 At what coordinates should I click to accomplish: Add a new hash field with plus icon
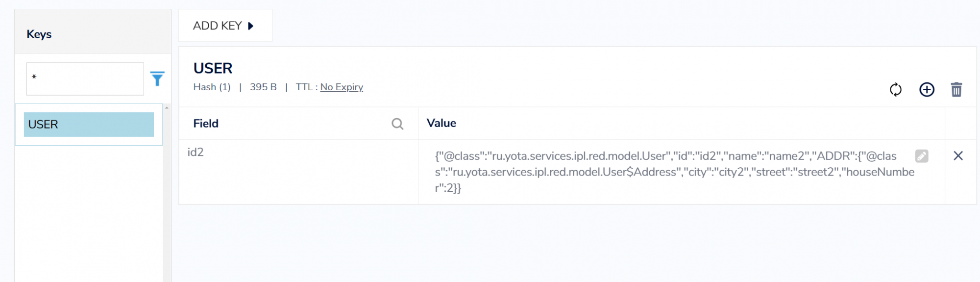tap(927, 90)
